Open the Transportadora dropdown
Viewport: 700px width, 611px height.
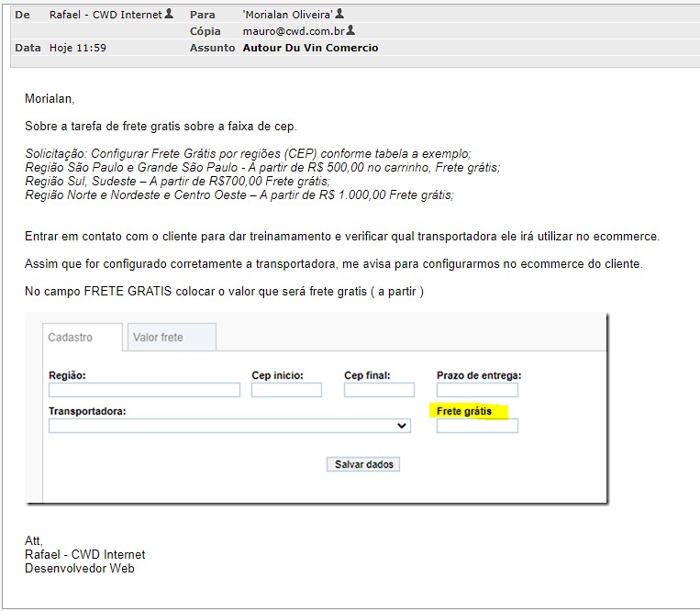coord(229,426)
